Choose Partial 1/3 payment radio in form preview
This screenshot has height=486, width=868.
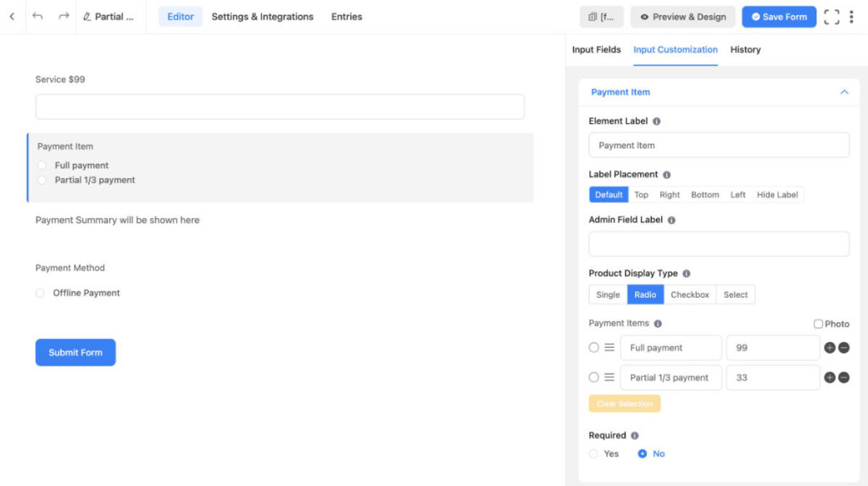42,180
